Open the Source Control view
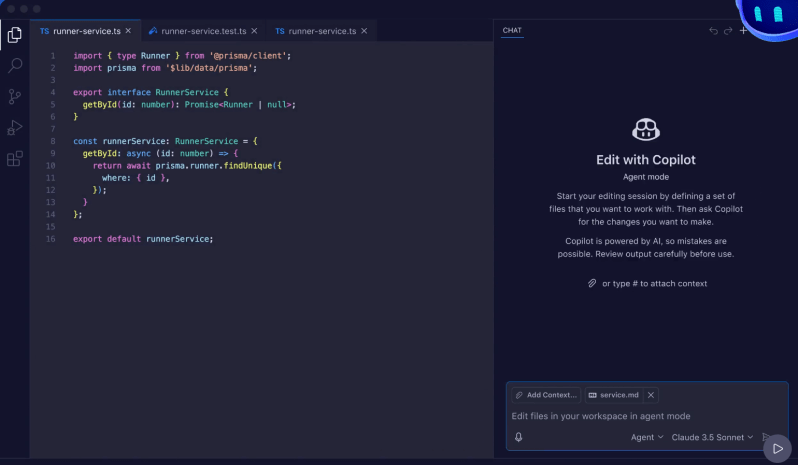The height and width of the screenshot is (465, 798). (x=15, y=97)
